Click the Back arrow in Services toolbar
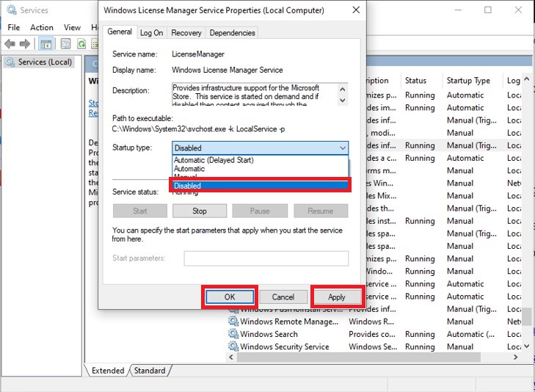 (10, 43)
